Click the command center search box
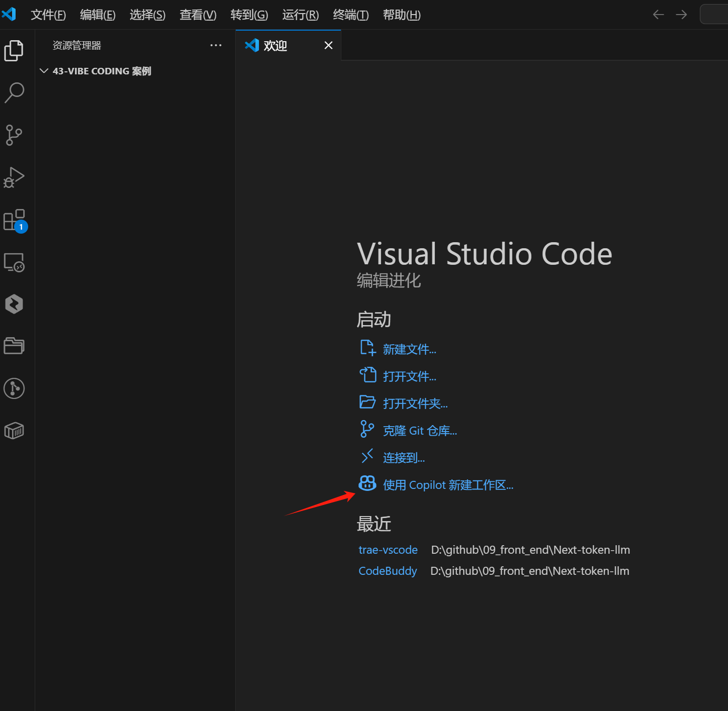 coord(714,14)
